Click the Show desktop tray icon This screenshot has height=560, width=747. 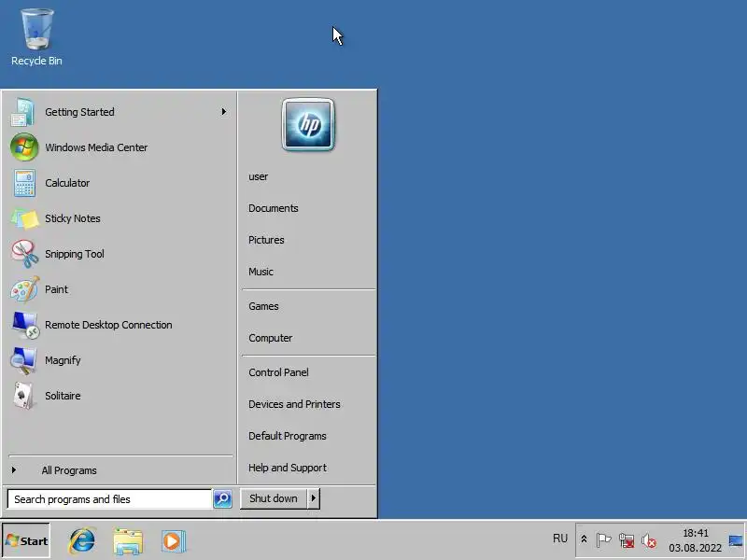click(x=736, y=540)
